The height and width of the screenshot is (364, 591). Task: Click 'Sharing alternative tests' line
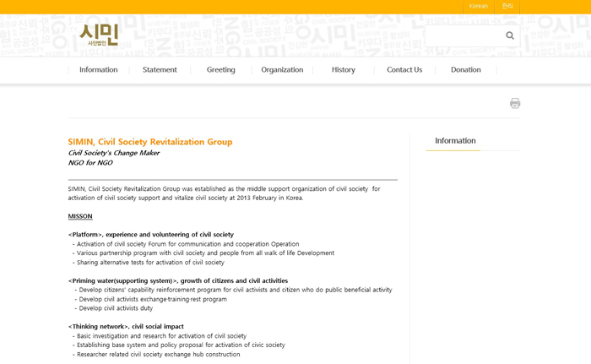coord(149,263)
